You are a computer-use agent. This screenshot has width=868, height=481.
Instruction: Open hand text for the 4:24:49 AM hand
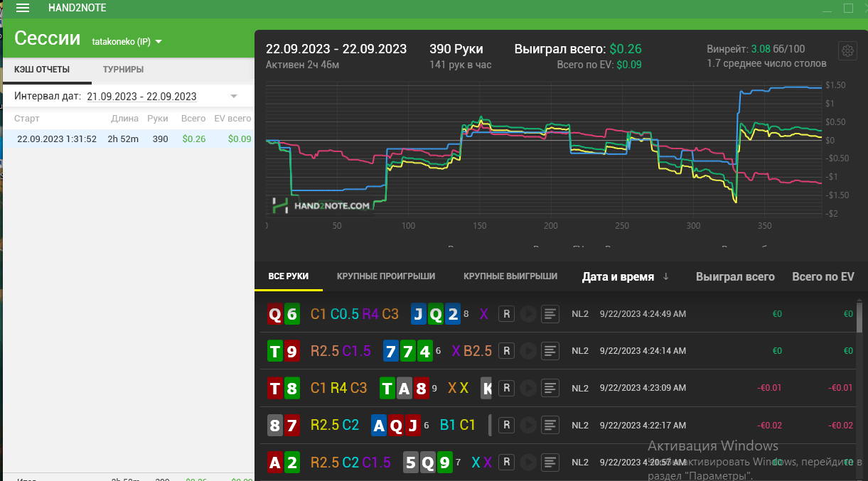(550, 313)
